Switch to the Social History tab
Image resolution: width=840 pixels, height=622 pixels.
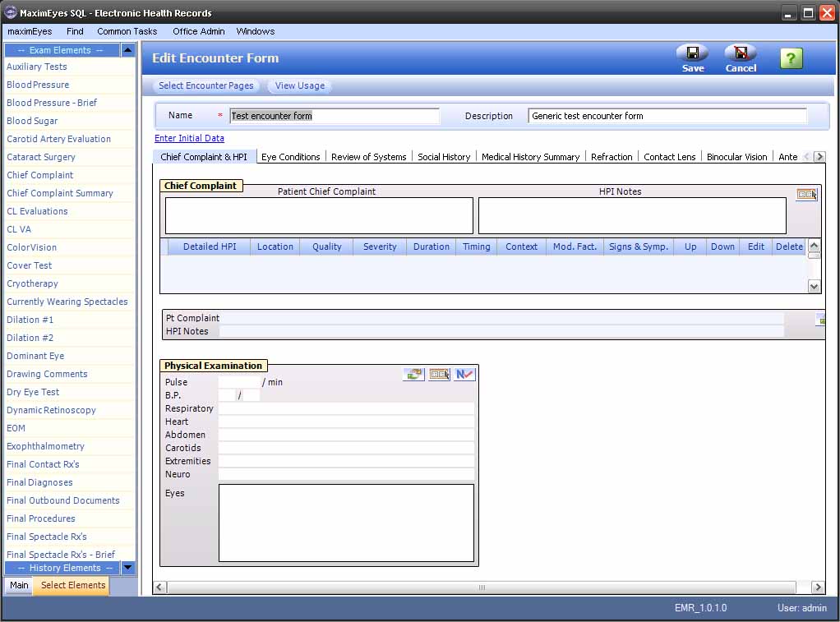pos(444,157)
